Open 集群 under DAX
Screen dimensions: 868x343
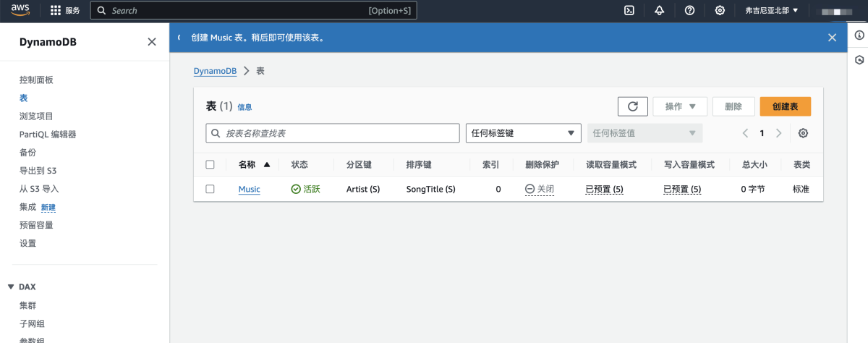coord(27,305)
